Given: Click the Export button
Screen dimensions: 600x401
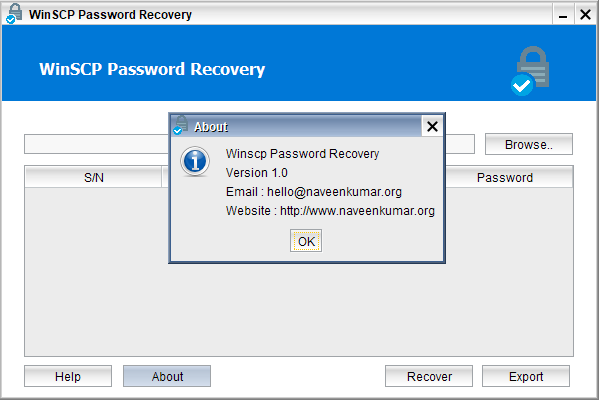Looking at the screenshot, I should coord(526,377).
